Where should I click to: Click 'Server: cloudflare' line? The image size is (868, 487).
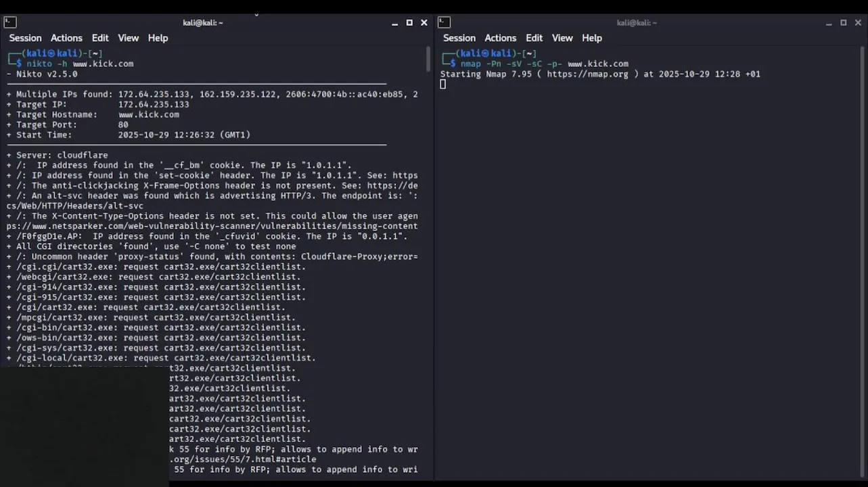coord(58,155)
